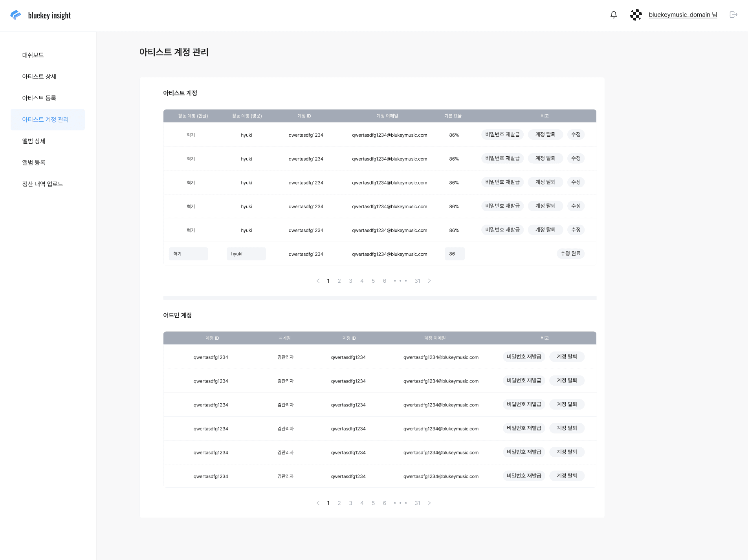Open the 대쉬보드 menu item
The image size is (748, 560).
(33, 55)
